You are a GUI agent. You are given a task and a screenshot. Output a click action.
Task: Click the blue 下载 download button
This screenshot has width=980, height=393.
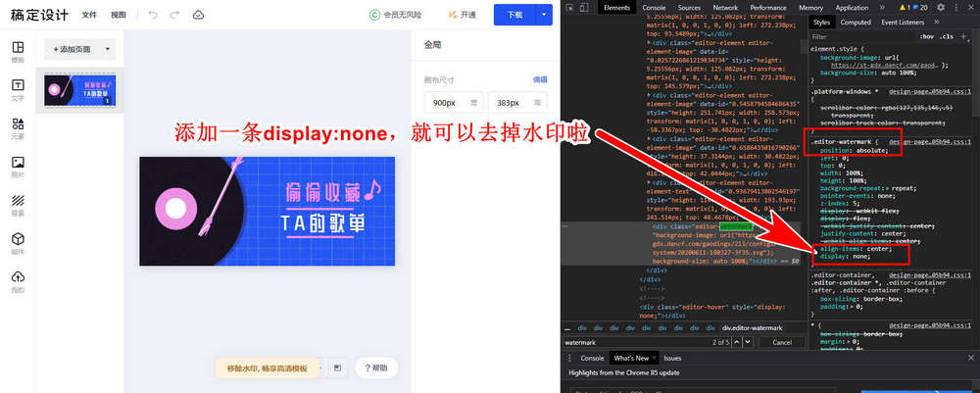point(515,15)
